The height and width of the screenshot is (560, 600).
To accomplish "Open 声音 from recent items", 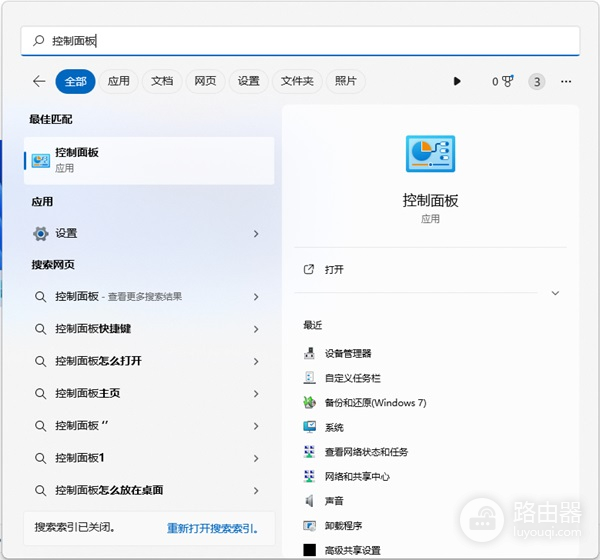I will (334, 501).
